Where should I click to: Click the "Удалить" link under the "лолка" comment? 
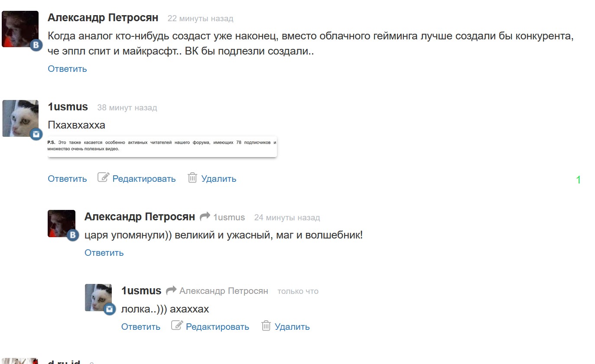click(x=292, y=327)
